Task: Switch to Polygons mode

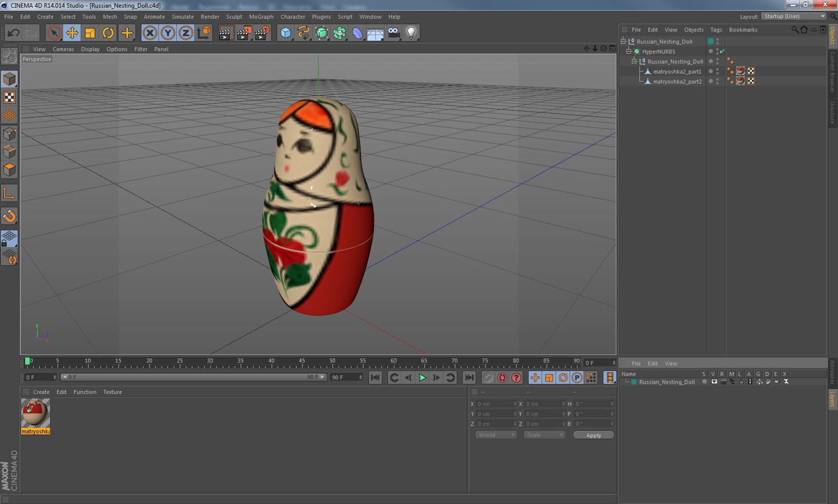Action: pos(9,170)
